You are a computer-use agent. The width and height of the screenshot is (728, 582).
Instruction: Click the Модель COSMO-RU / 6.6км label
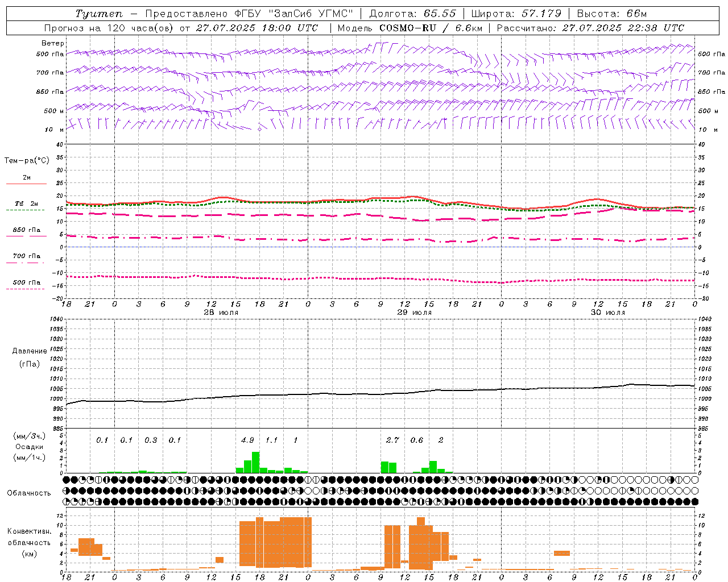point(410,28)
